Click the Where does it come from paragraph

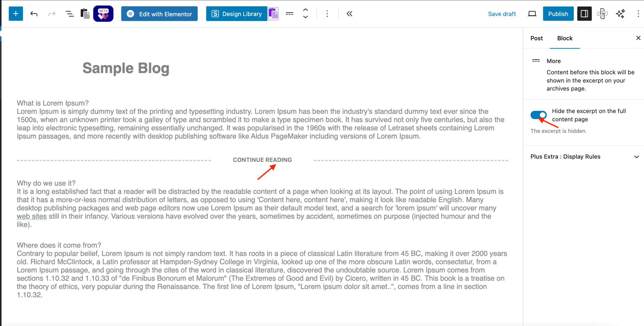[x=261, y=270]
